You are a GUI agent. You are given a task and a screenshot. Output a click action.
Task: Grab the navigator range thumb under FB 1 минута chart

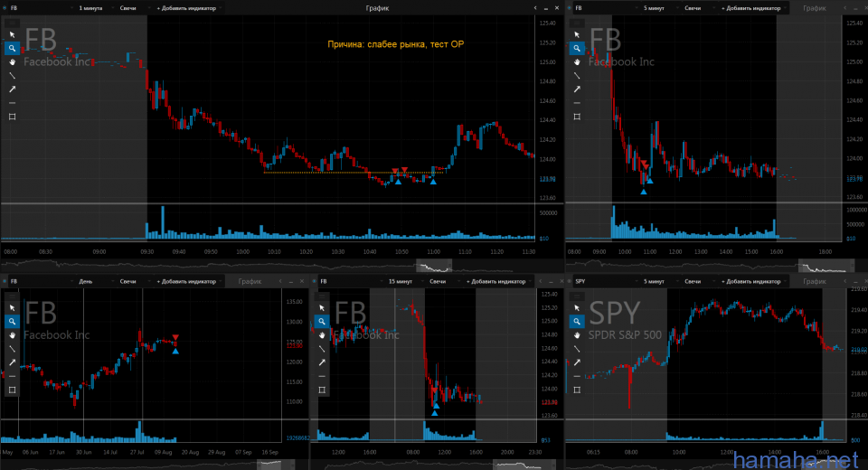pos(434,266)
